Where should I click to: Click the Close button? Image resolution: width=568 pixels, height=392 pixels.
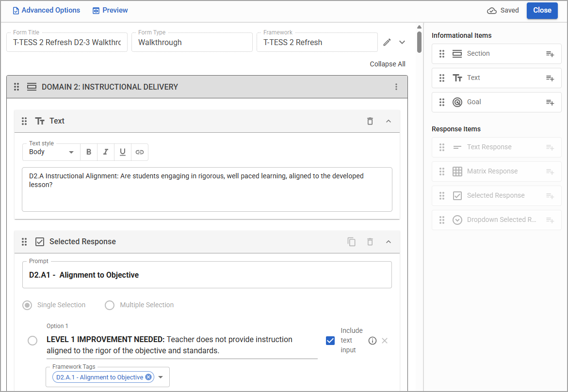542,10
